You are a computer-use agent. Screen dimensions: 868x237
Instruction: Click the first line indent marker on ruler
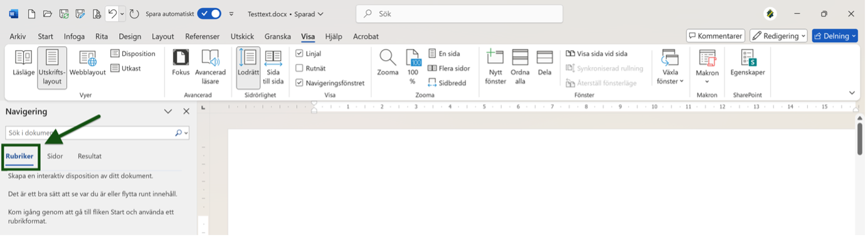pyautogui.click(x=314, y=103)
